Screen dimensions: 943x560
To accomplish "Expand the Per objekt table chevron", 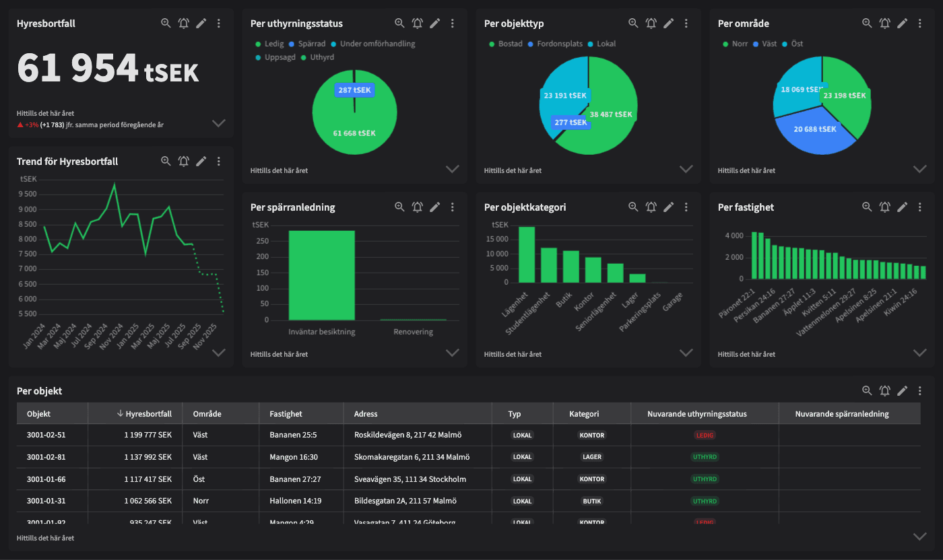I will point(919,536).
